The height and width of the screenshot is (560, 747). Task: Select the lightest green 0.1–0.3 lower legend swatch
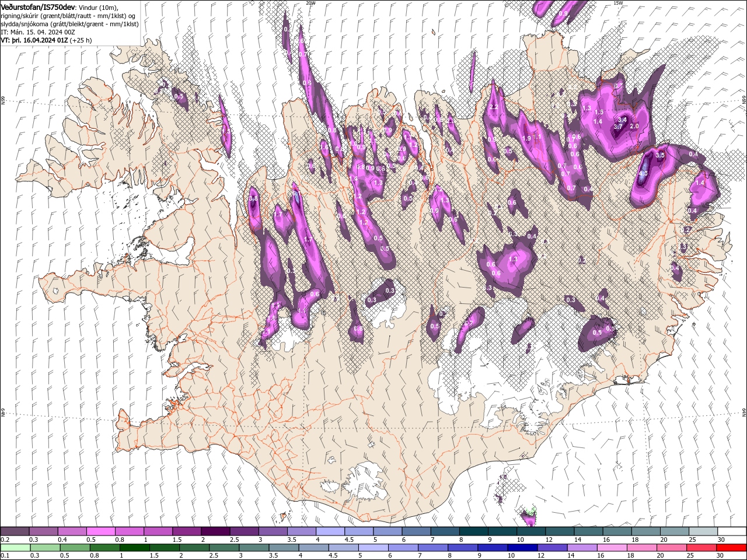pos(15,548)
